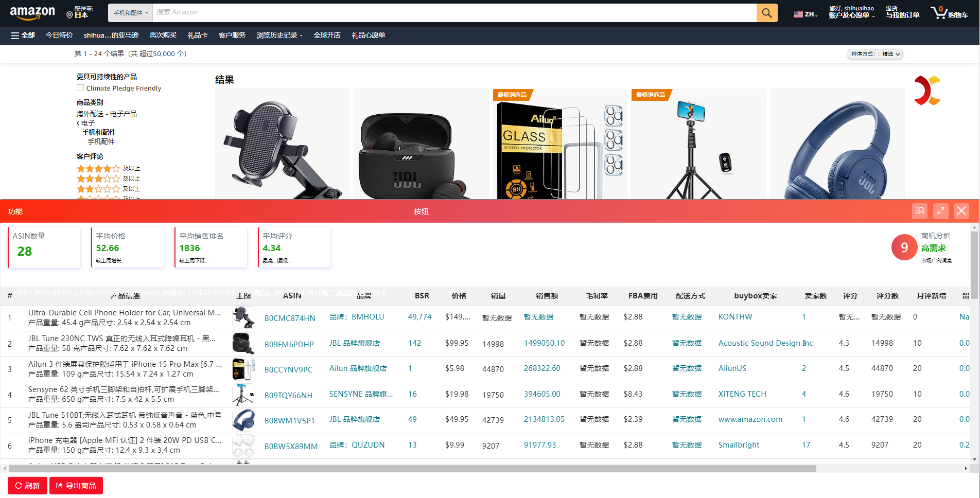Image resolution: width=980 pixels, height=498 pixels.
Task: Click the 导出商品 export button
Action: pos(76,486)
